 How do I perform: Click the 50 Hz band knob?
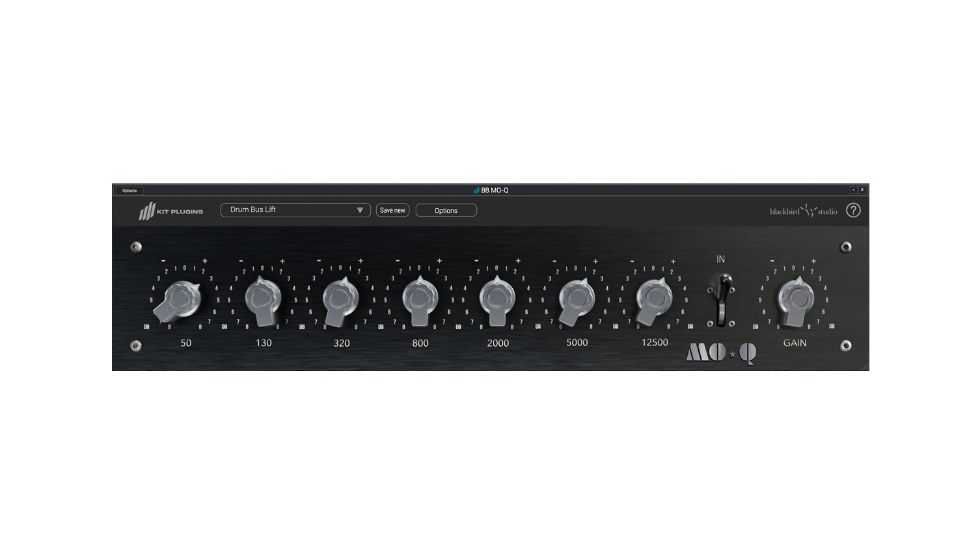pyautogui.click(x=181, y=299)
